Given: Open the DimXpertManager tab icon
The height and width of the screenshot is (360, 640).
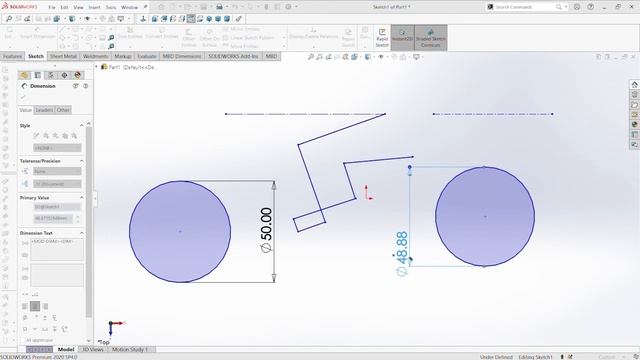Looking at the screenshot, I should tap(64, 75).
